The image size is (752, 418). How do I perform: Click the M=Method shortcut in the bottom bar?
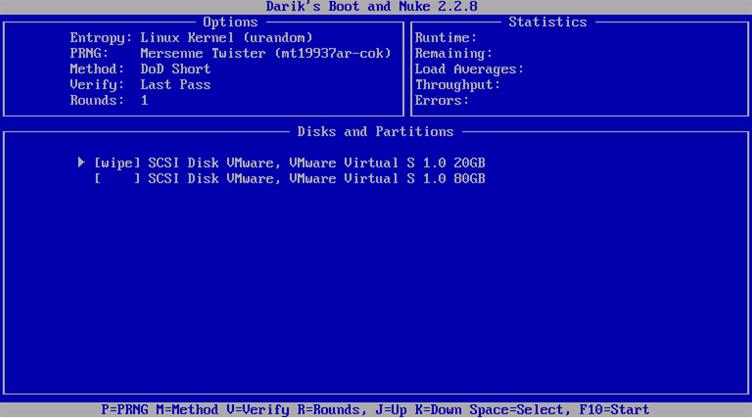195,409
